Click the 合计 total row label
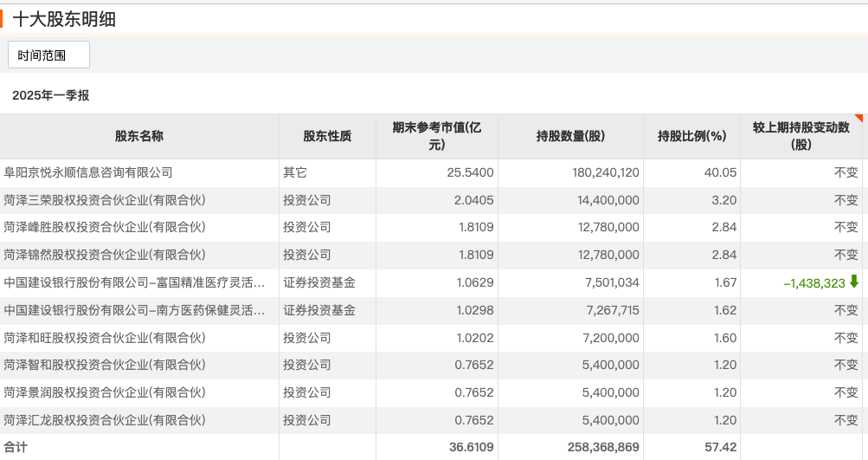The height and width of the screenshot is (460, 868). 16,447
